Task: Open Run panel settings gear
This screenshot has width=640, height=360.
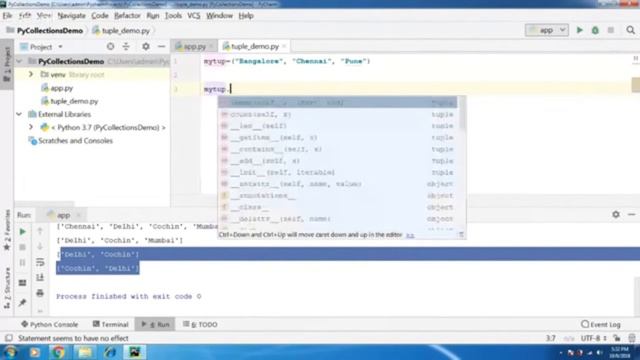Action: coord(616,214)
